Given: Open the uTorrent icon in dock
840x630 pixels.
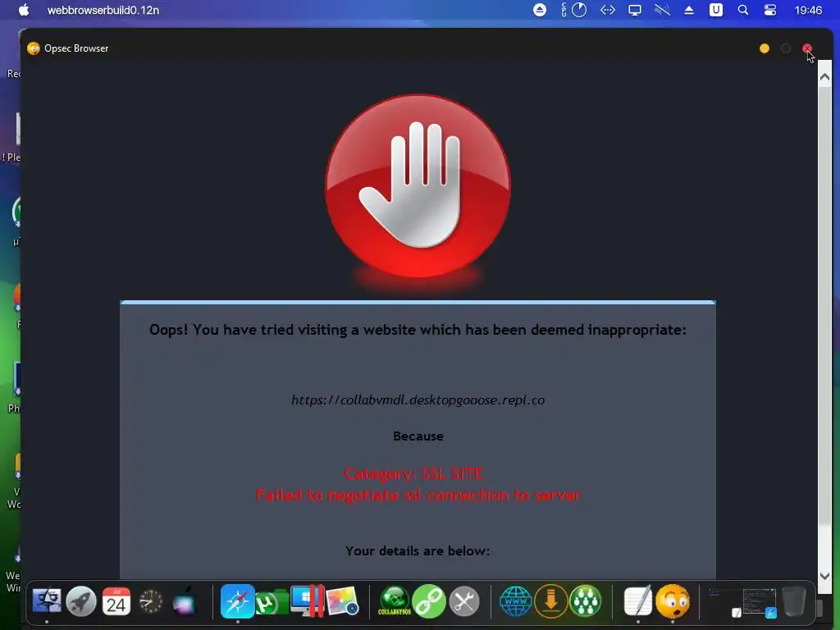Looking at the screenshot, I should pyautogui.click(x=272, y=602).
